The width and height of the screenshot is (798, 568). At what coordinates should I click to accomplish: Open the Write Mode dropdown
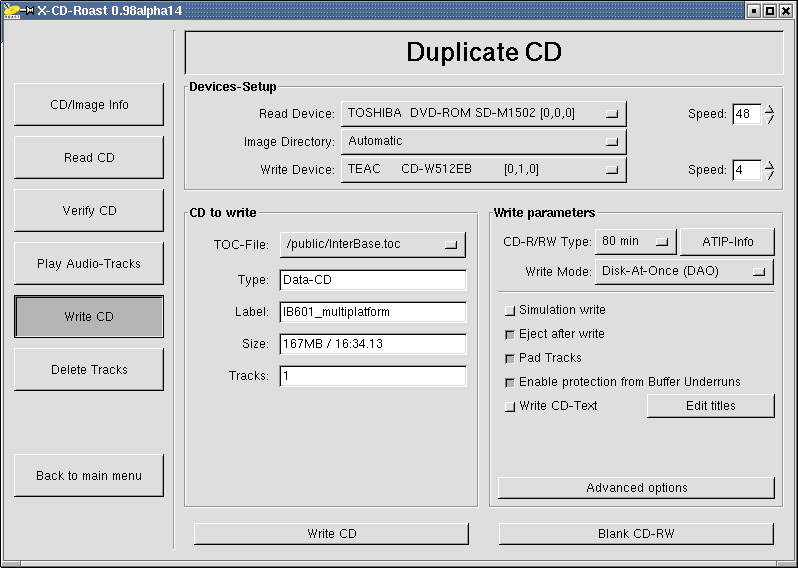point(684,271)
